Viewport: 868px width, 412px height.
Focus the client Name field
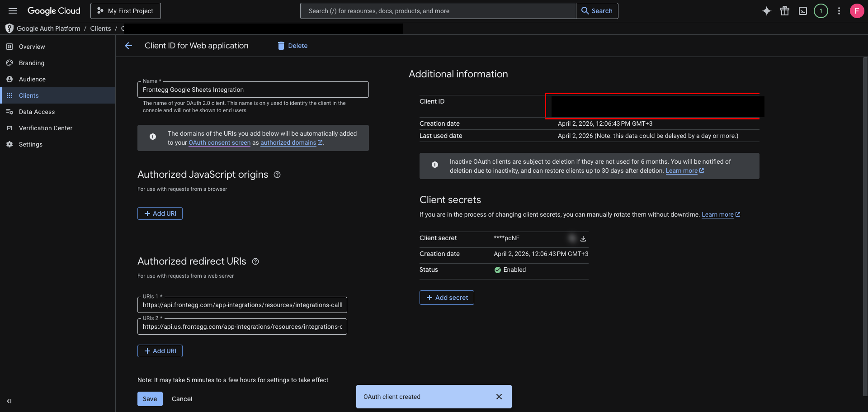coord(253,90)
